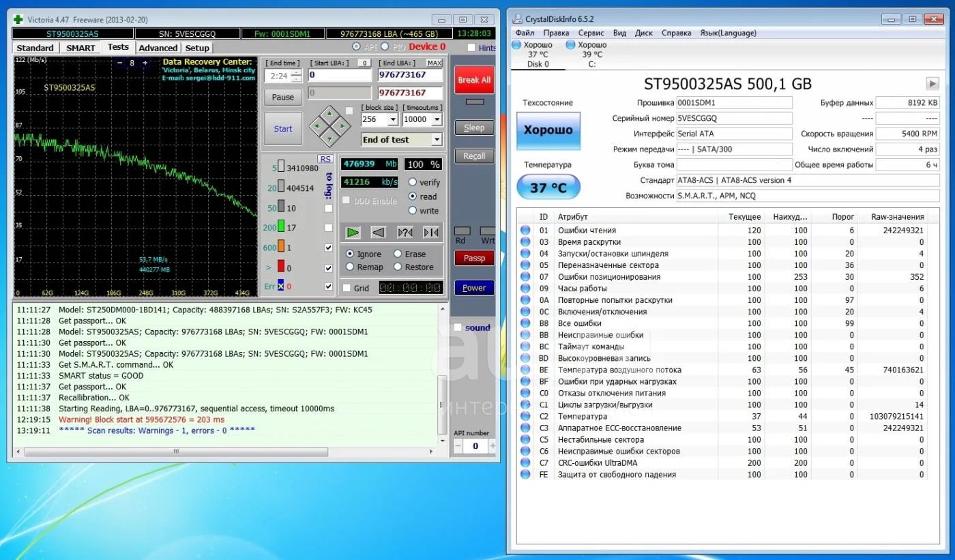Screen dimensions: 955x560
Task: Select the Remap radio button
Action: click(350, 267)
